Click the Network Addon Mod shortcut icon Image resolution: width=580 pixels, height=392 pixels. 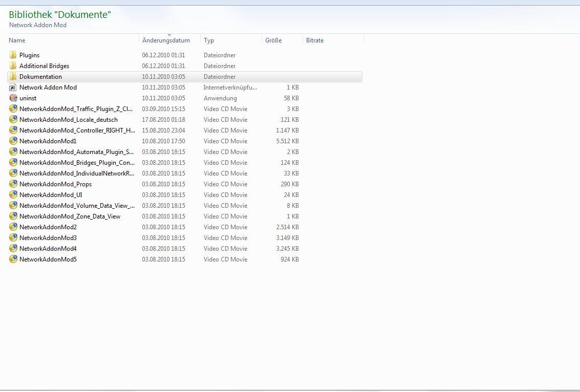[x=13, y=88]
